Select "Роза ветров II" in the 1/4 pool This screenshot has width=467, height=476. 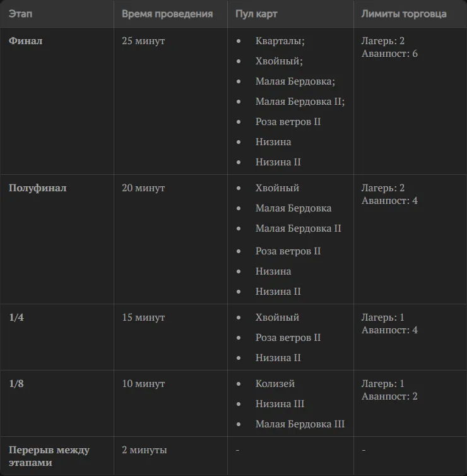click(288, 338)
